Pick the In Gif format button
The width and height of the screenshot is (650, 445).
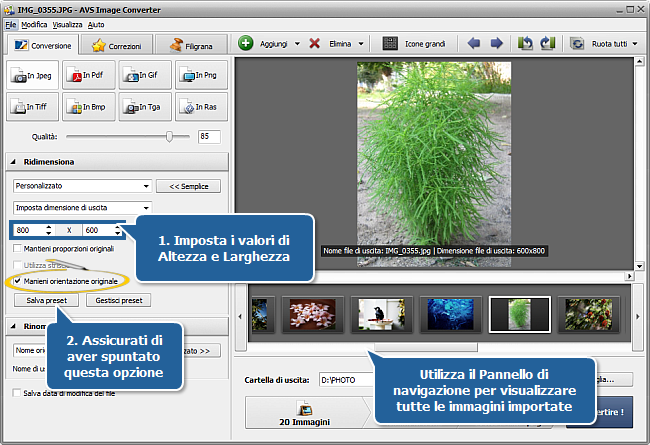[x=144, y=75]
